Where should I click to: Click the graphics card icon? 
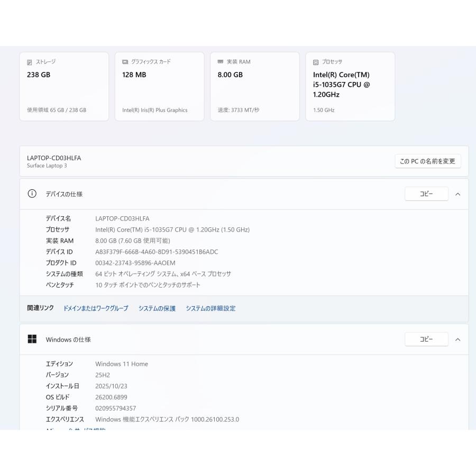[x=125, y=62]
